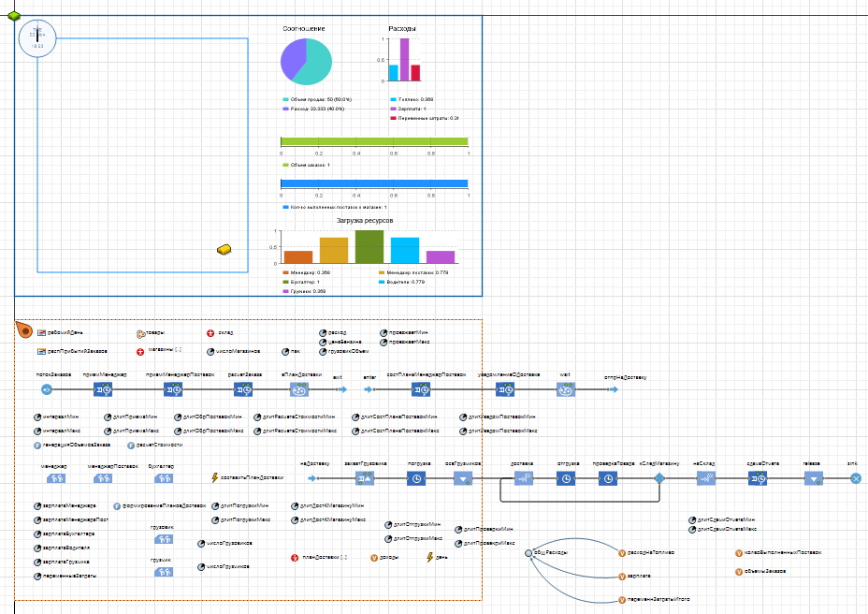Image resolution: width=868 pixels, height=614 pixels.
Task: Select the потокЗаказов source block
Action: click(47, 389)
